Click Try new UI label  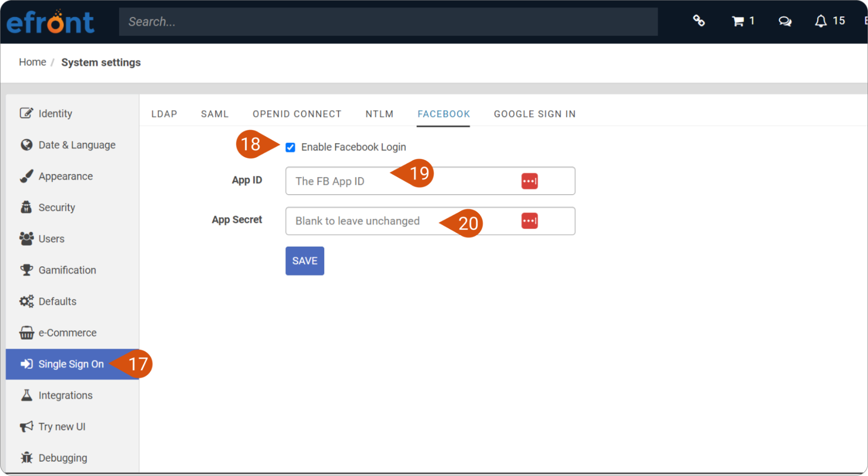click(x=62, y=427)
